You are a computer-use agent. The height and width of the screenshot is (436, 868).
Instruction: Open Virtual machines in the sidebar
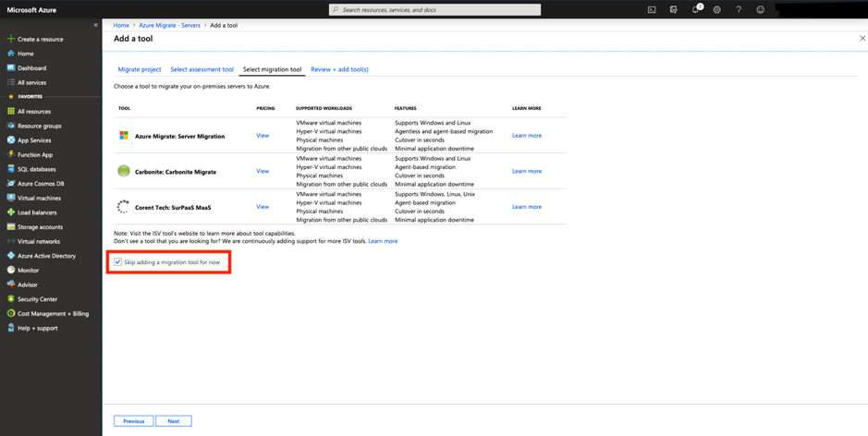point(39,198)
